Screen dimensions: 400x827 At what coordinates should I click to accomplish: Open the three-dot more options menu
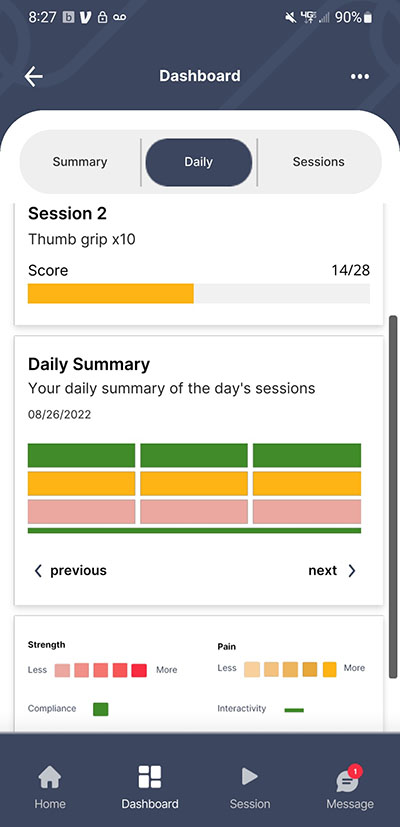point(360,76)
